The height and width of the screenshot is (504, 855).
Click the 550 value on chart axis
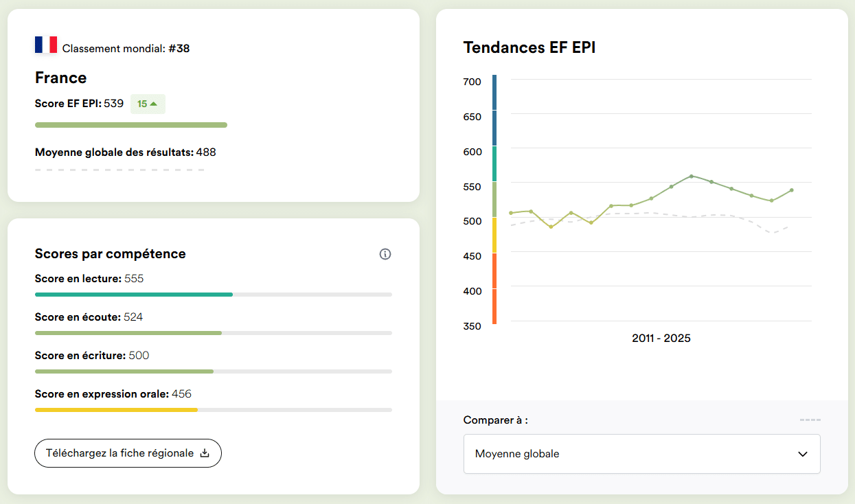(x=472, y=187)
